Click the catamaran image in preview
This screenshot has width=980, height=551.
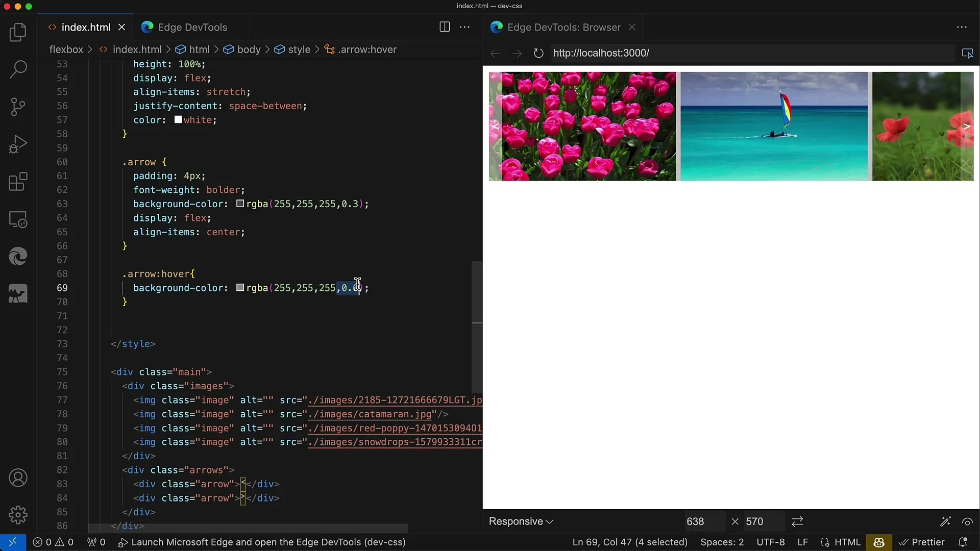point(774,126)
